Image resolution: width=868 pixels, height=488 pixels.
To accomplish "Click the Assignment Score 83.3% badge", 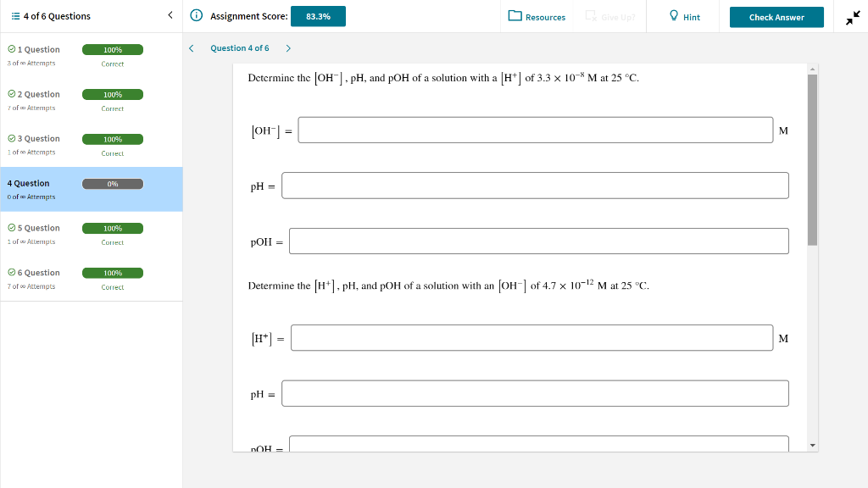I will (318, 15).
